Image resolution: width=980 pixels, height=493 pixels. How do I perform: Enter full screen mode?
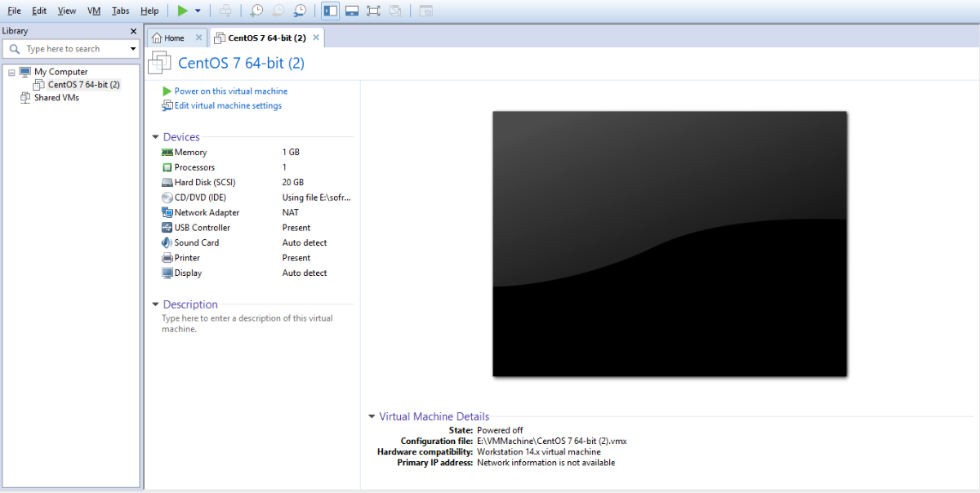[373, 10]
